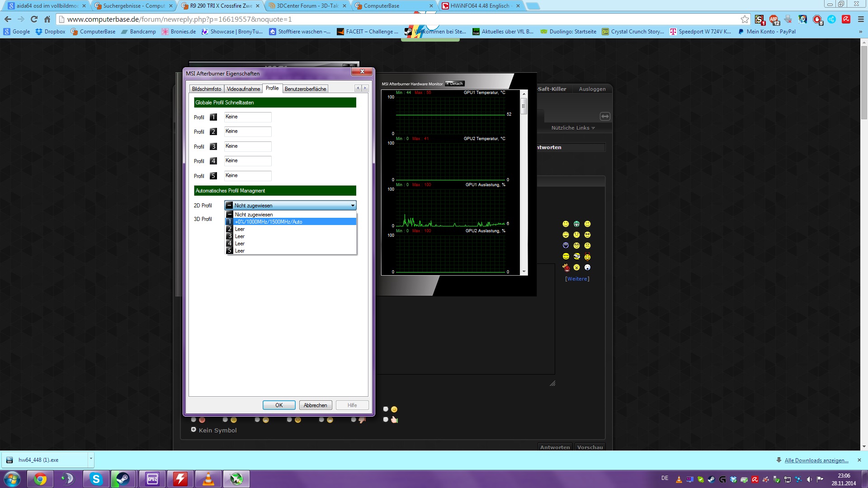The image size is (868, 488).
Task: Click Abbrechen to cancel dialog
Action: pyautogui.click(x=315, y=405)
